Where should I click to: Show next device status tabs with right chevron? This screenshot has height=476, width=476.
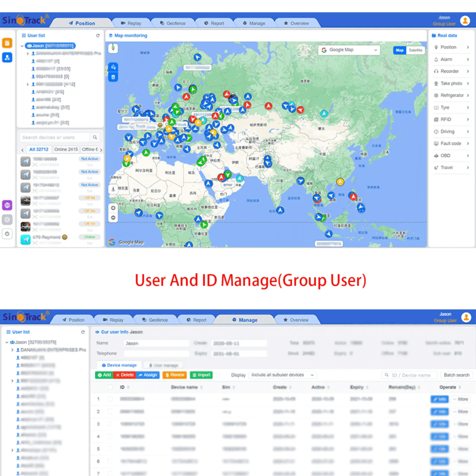[x=101, y=149]
